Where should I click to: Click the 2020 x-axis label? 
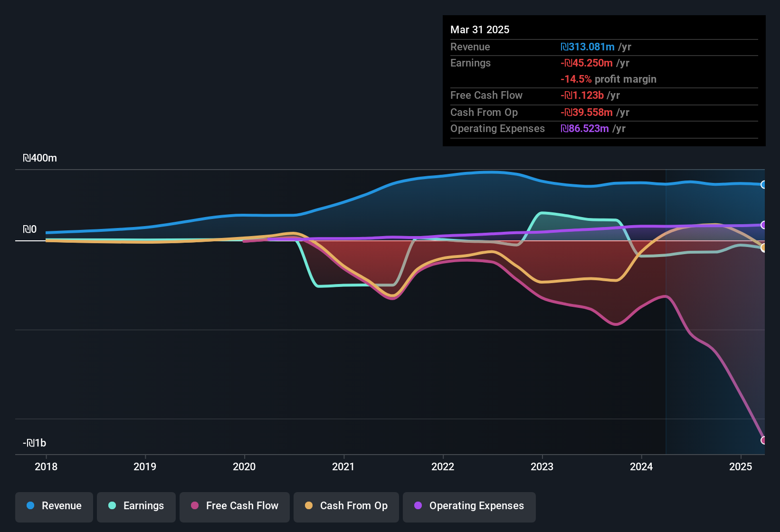[244, 466]
